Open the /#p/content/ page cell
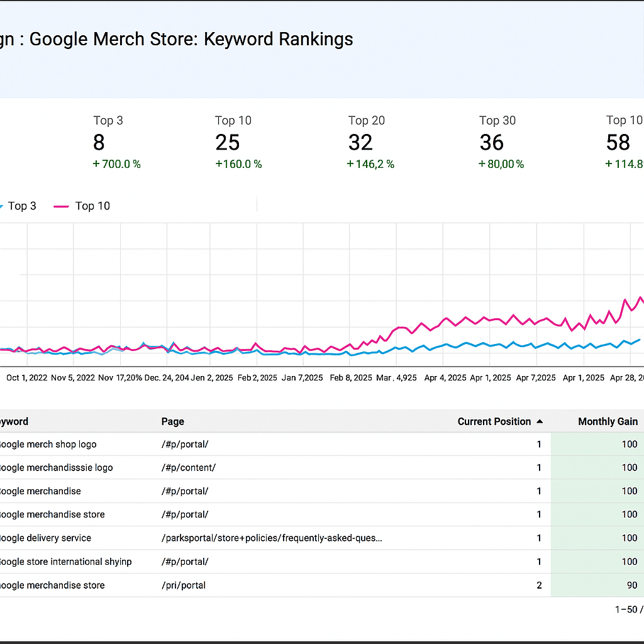The image size is (644, 644). (x=188, y=467)
